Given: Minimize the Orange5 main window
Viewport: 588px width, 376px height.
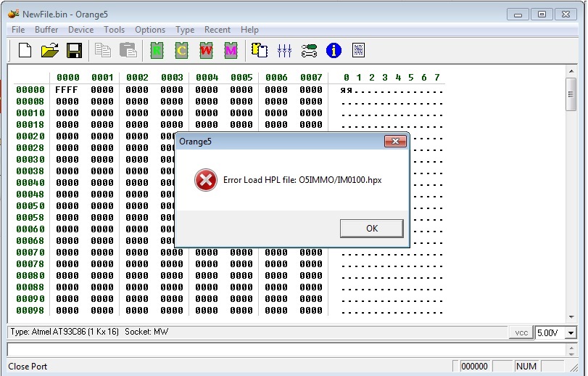Looking at the screenshot, I should click(518, 15).
